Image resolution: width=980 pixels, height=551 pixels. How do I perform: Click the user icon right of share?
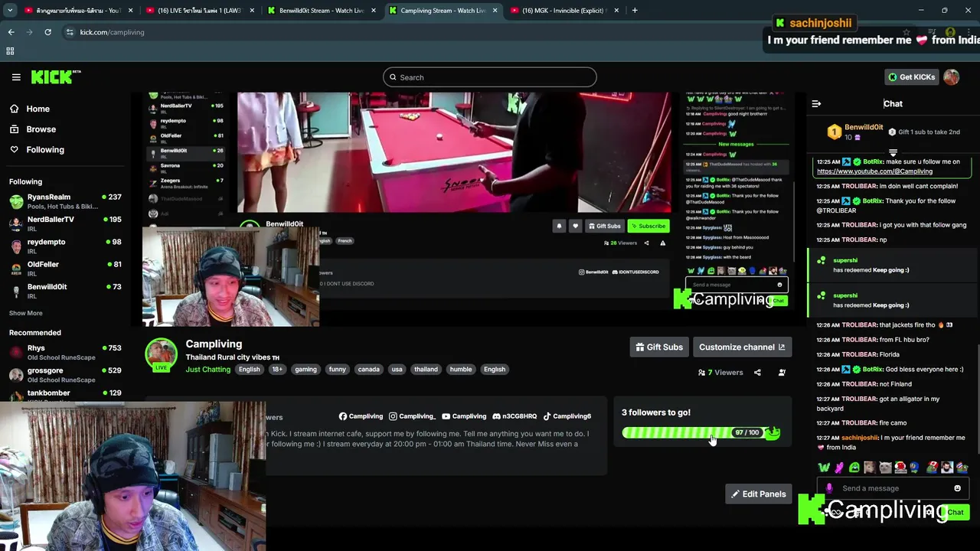click(x=782, y=373)
